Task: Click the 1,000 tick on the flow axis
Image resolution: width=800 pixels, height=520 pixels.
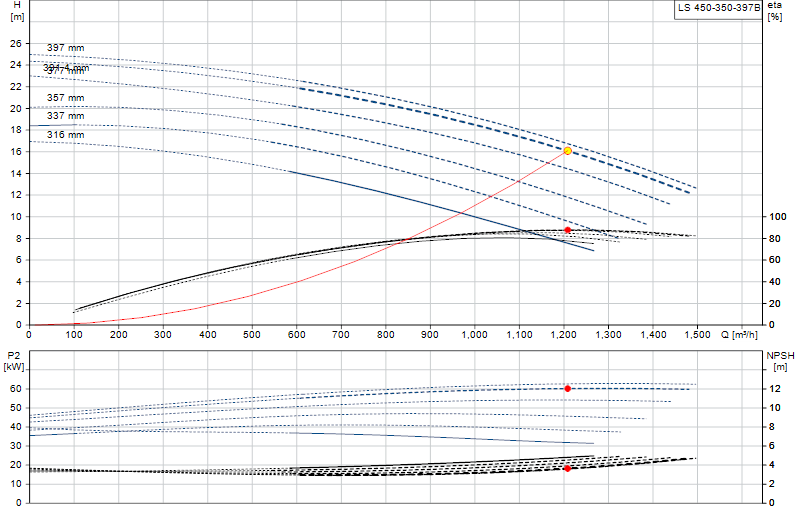Action: pyautogui.click(x=474, y=335)
